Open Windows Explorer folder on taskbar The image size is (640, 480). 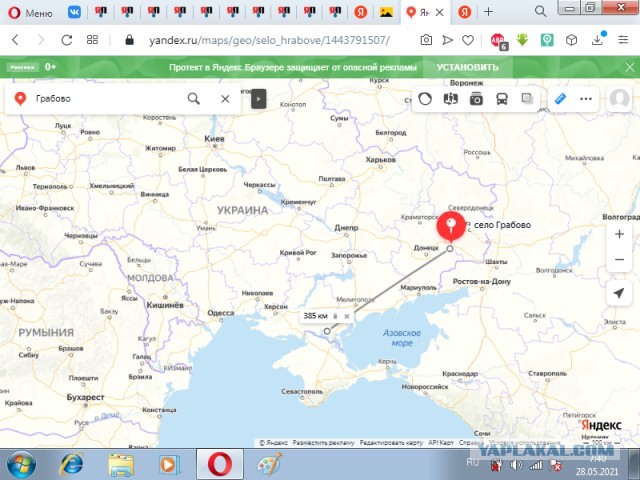pos(121,464)
